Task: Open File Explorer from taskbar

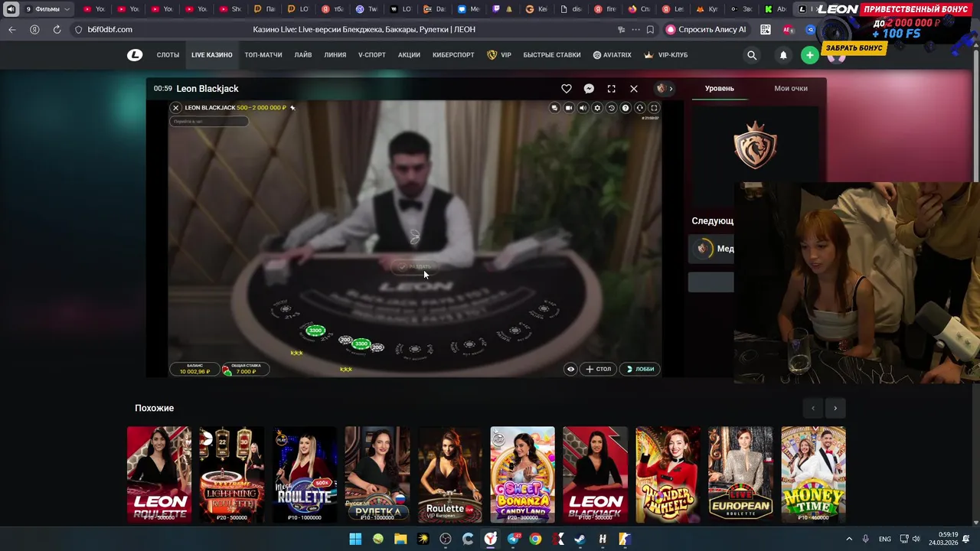Action: click(x=400, y=539)
